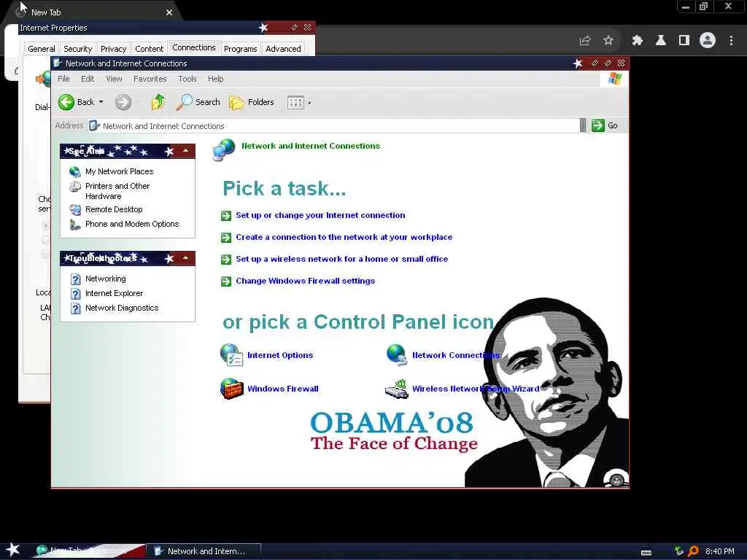Image resolution: width=747 pixels, height=560 pixels.
Task: Open the Tools menu
Action: click(x=187, y=79)
